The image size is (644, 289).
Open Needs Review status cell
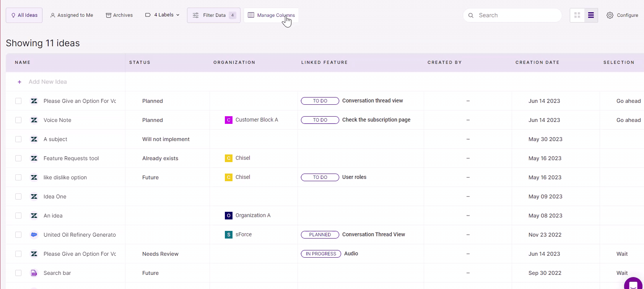[x=160, y=254]
